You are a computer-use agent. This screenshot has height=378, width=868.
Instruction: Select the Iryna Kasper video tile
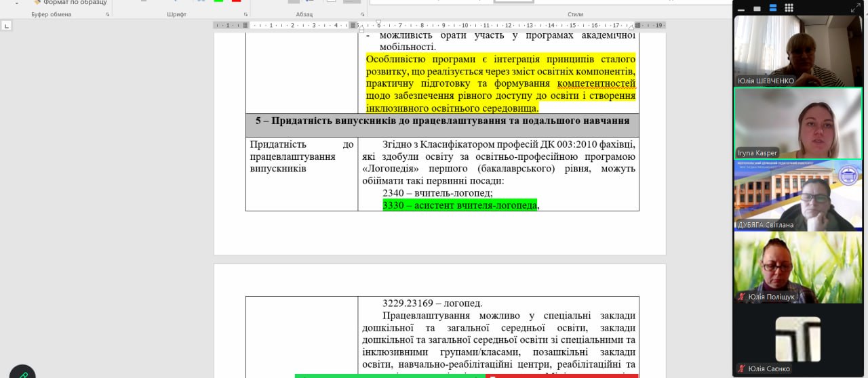[x=798, y=123]
